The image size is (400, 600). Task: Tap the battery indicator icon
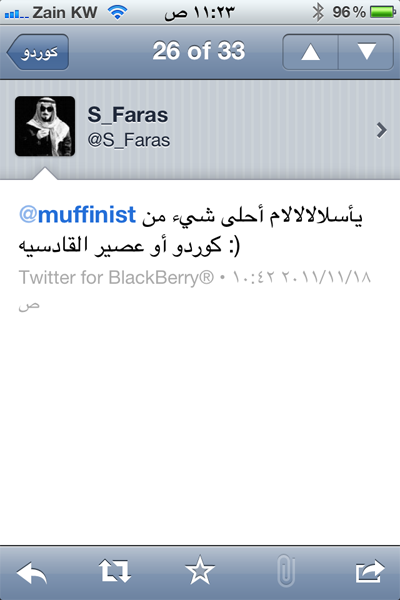click(x=383, y=12)
